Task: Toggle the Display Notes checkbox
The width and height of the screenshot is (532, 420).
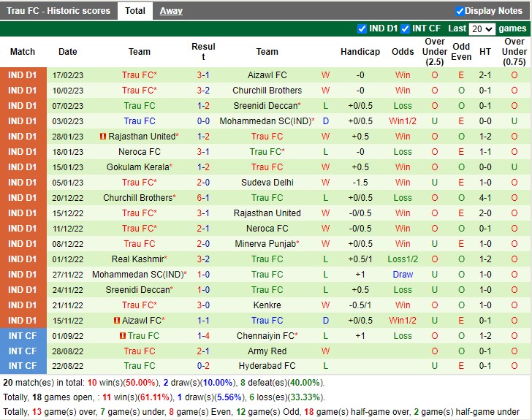Action: [460, 11]
